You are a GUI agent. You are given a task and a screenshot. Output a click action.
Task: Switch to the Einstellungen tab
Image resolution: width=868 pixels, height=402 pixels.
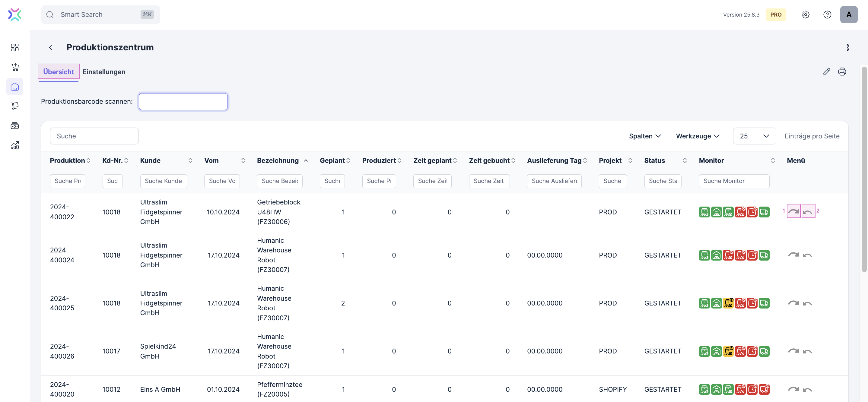[104, 72]
